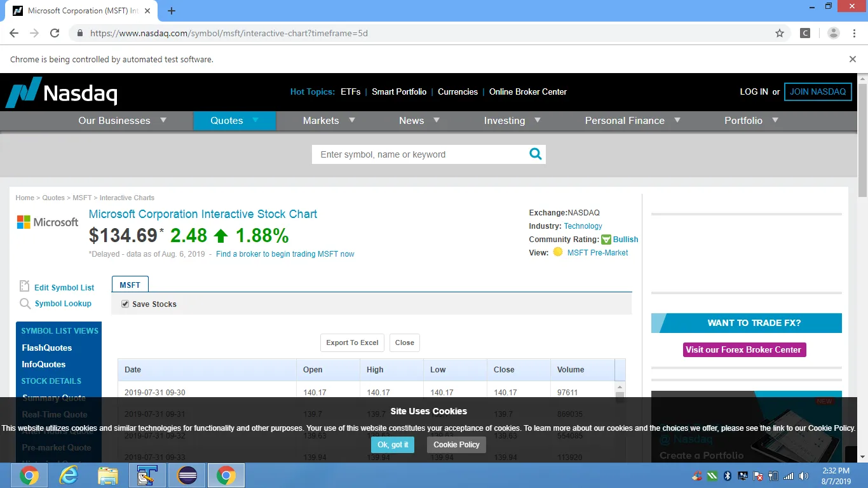
Task: Toggle the Save Stocks checkbox
Action: 125,304
